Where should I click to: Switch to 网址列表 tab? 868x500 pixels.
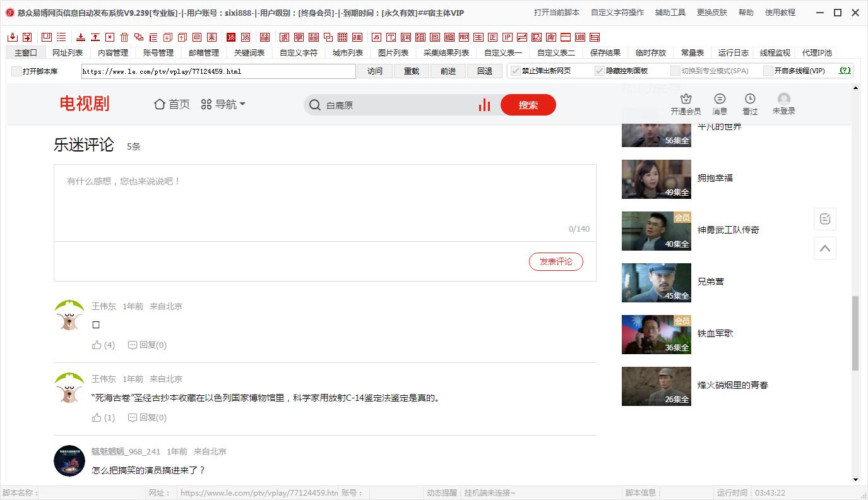(68, 53)
